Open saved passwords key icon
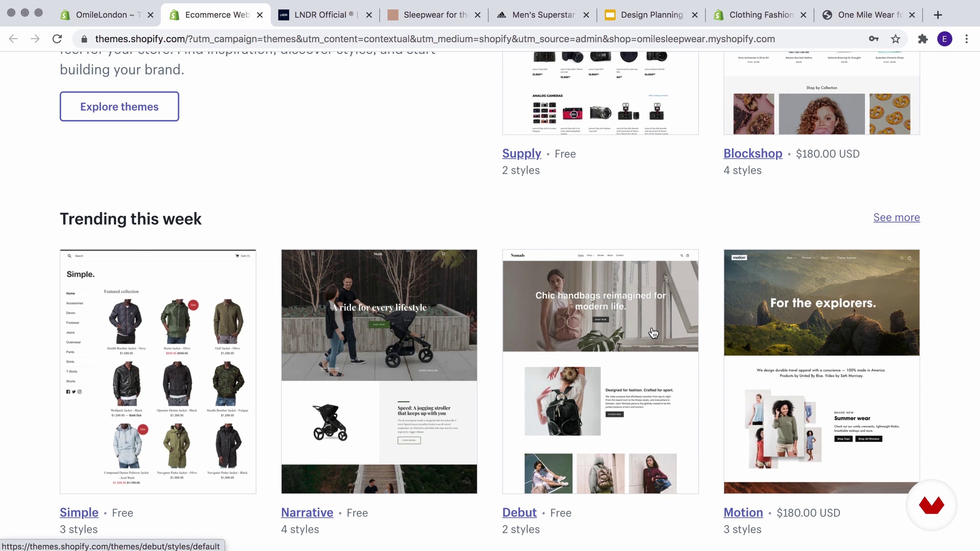This screenshot has width=980, height=551. click(x=874, y=39)
